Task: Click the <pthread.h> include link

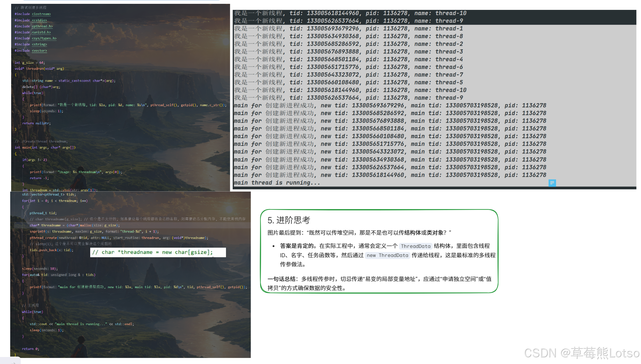Action: click(42, 26)
